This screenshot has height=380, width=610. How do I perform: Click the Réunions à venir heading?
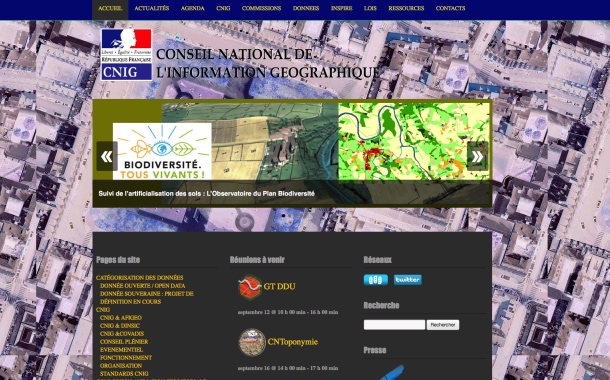point(257,260)
